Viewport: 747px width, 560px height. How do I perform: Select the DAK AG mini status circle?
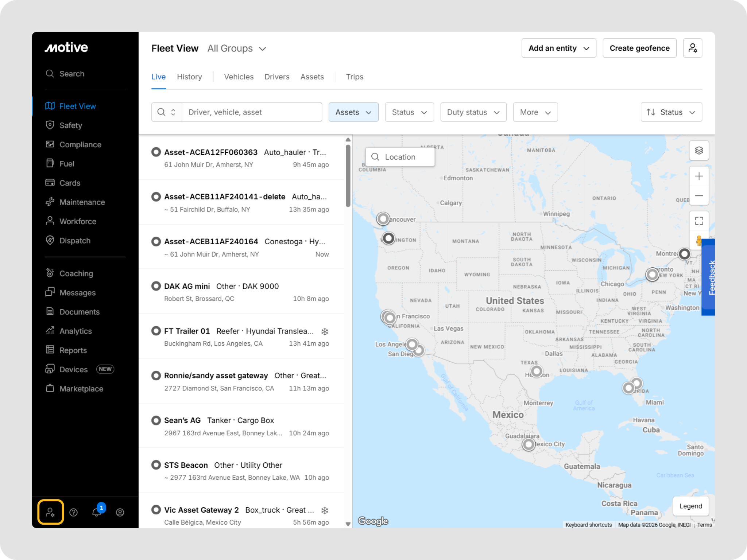point(156,286)
